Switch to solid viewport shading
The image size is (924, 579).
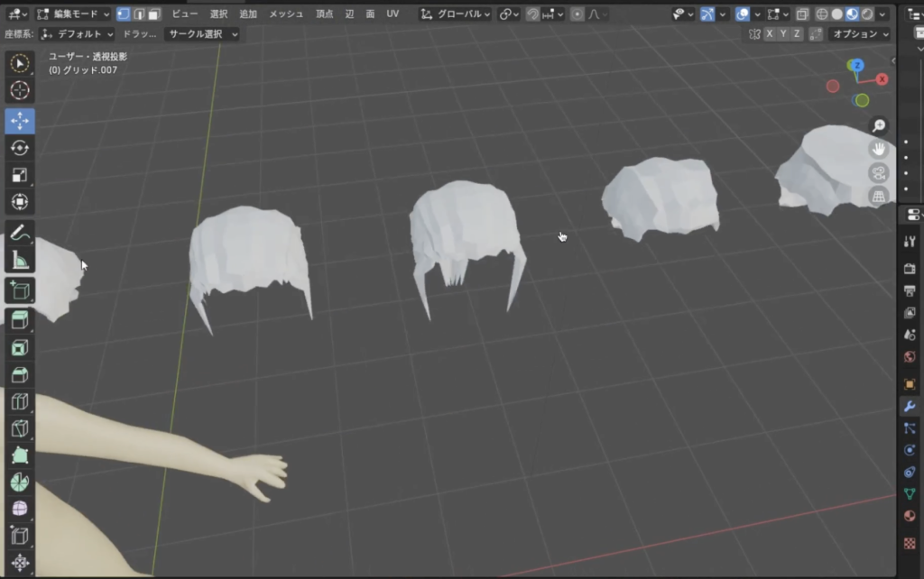click(836, 14)
